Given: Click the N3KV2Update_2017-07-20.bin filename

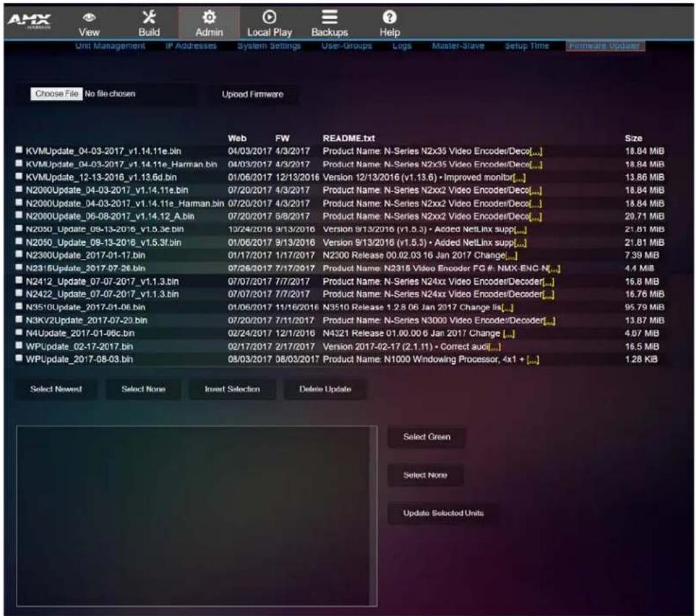Looking at the screenshot, I should point(86,320).
